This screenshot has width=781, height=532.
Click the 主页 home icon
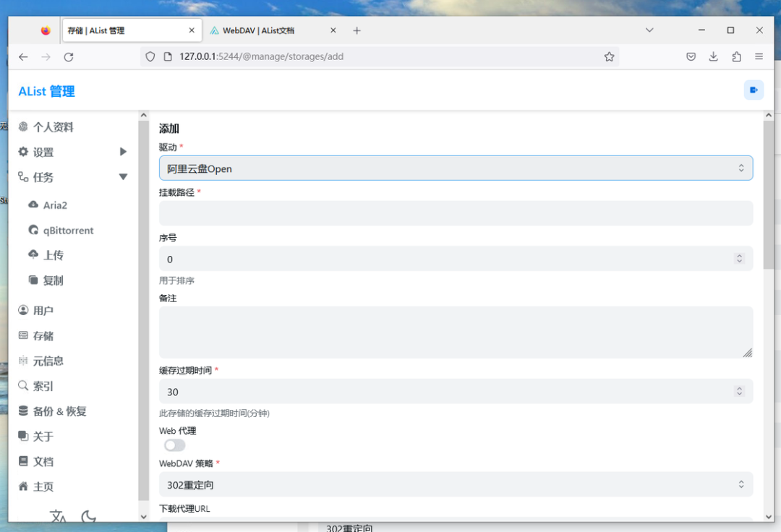[23, 486]
